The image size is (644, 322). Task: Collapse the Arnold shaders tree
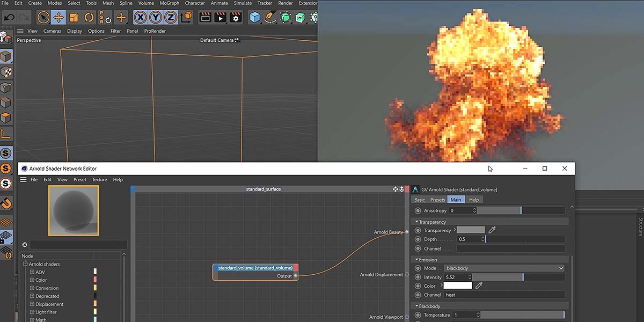[25, 264]
